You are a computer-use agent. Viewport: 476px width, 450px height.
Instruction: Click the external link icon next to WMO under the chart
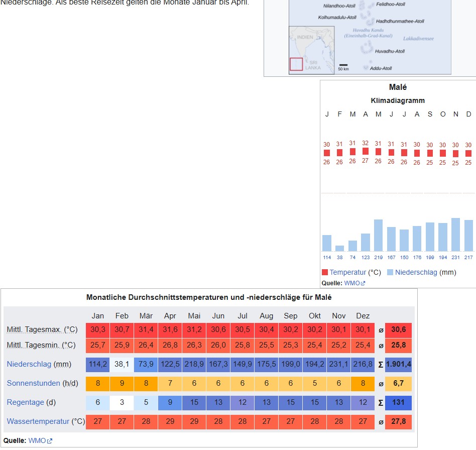[x=363, y=283]
